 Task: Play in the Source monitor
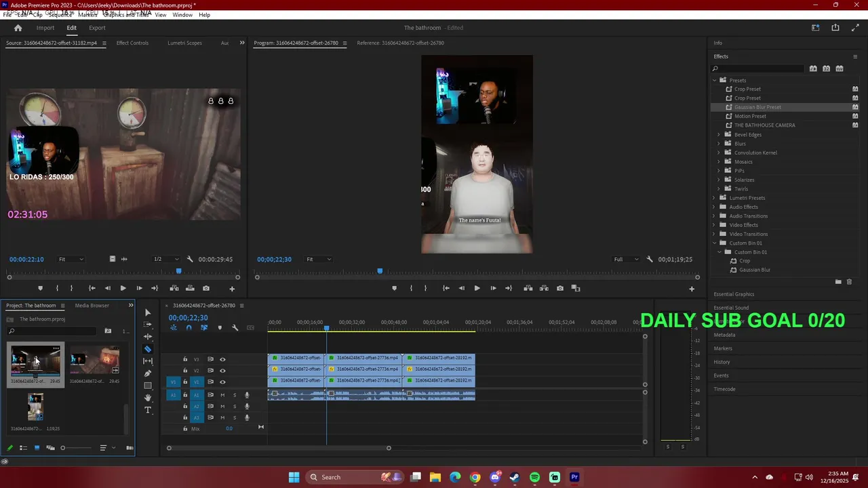click(x=123, y=288)
